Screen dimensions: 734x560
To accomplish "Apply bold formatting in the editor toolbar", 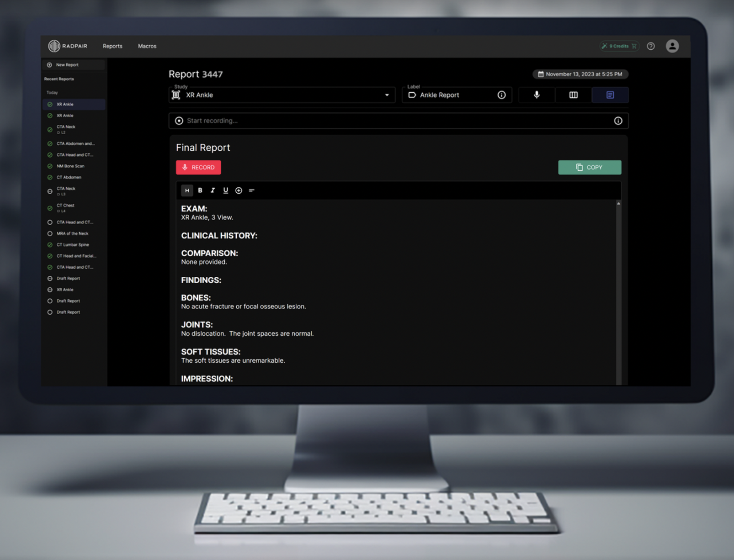I will click(x=200, y=190).
